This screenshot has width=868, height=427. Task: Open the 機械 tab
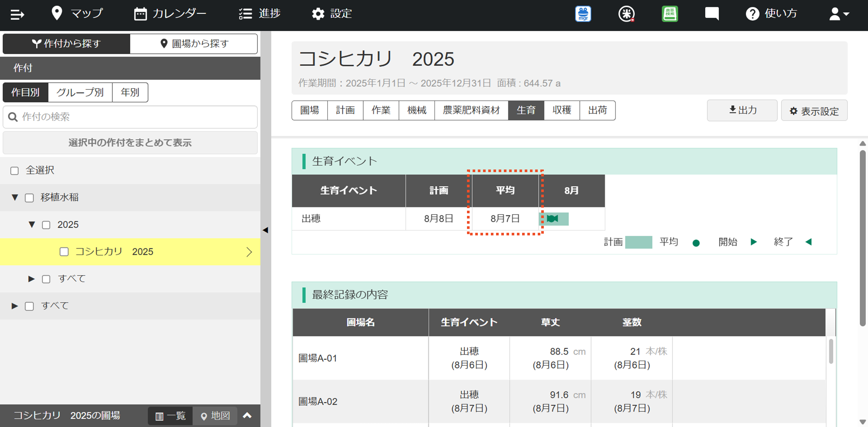[417, 110]
